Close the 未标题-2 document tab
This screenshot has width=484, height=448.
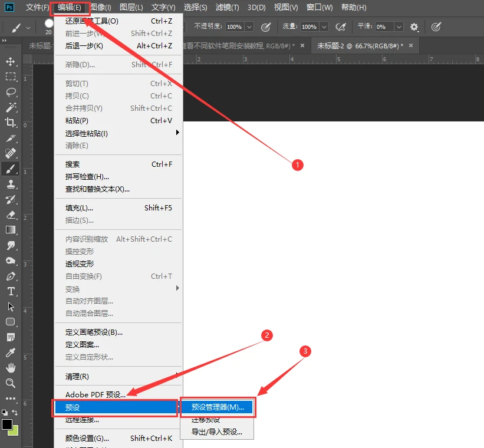point(411,45)
